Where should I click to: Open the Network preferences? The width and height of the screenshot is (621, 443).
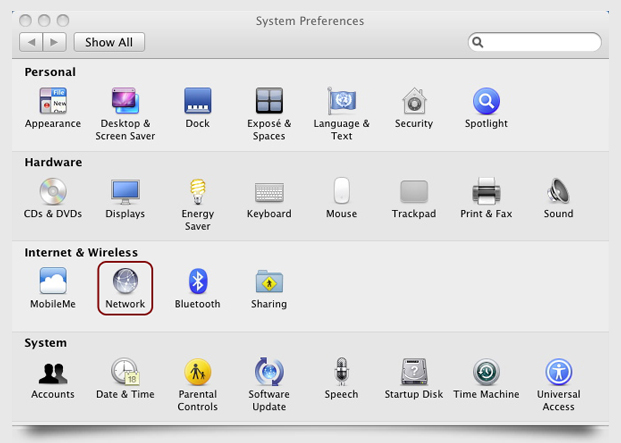point(125,288)
